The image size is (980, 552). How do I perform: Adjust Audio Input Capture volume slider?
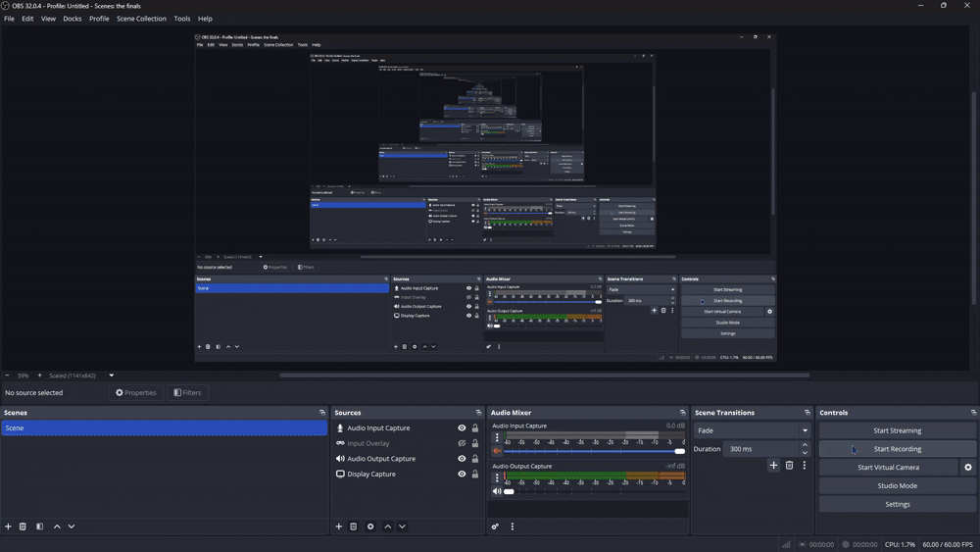(594, 451)
